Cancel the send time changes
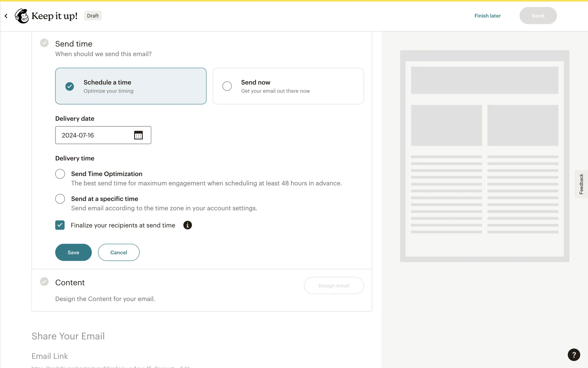Viewport: 588px width, 368px height. pos(119,252)
